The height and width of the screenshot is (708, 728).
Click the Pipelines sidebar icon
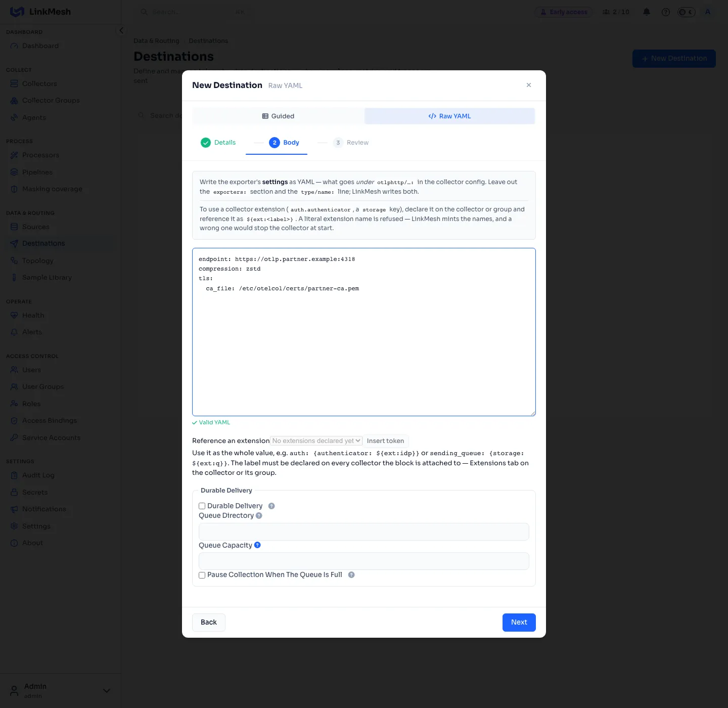14,172
